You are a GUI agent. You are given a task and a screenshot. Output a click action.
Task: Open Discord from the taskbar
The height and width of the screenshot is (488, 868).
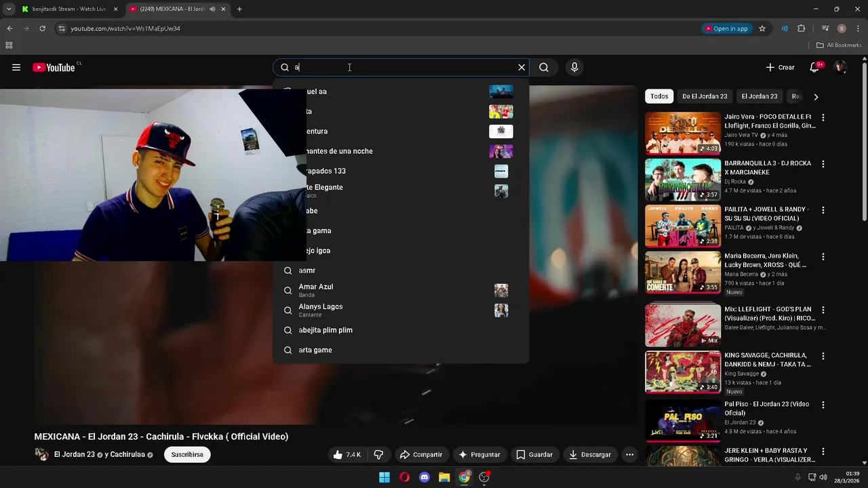pyautogui.click(x=425, y=477)
